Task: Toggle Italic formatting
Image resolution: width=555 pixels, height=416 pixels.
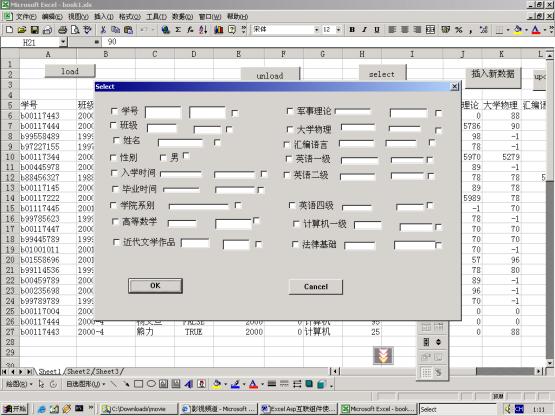Action: click(364, 30)
